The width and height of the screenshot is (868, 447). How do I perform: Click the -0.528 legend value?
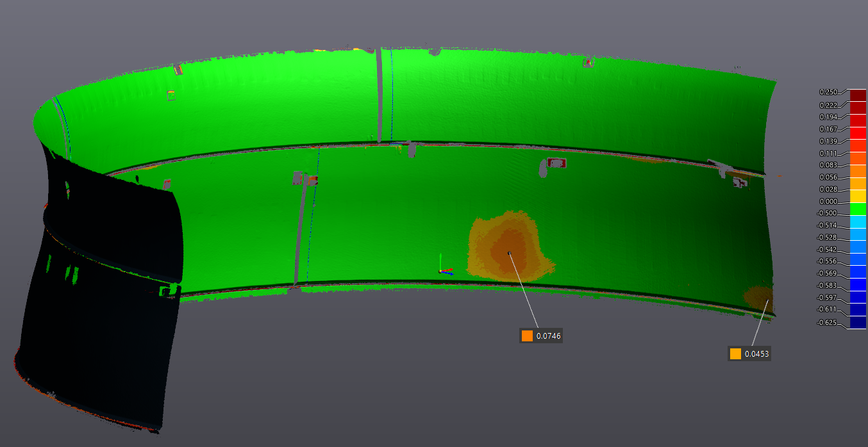[x=826, y=238]
